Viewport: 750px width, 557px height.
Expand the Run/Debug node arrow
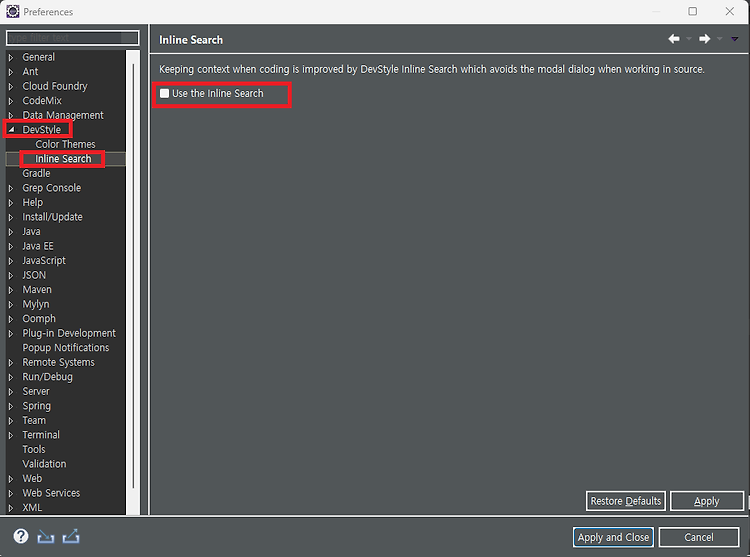11,377
